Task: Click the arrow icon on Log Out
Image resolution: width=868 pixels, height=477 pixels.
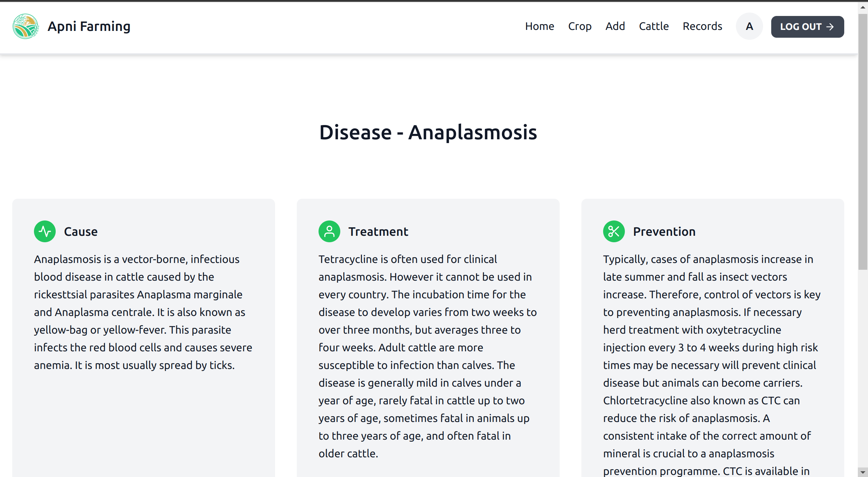Action: [830, 27]
